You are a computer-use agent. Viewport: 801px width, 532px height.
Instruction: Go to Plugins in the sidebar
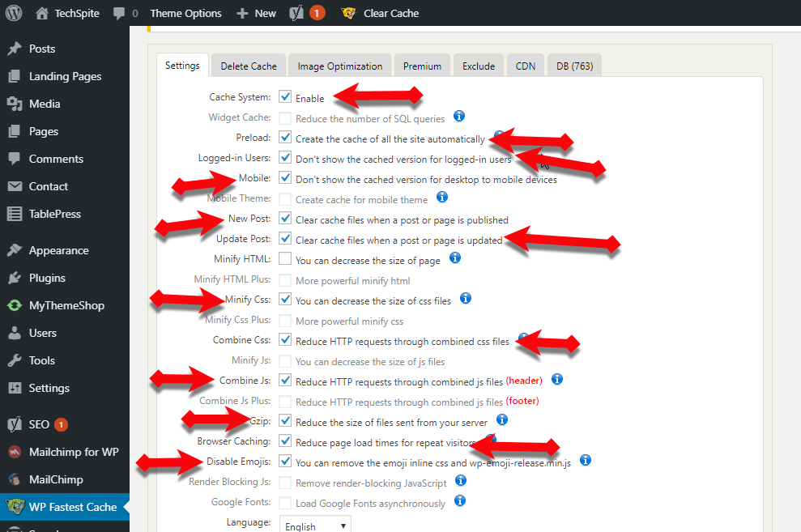47,278
